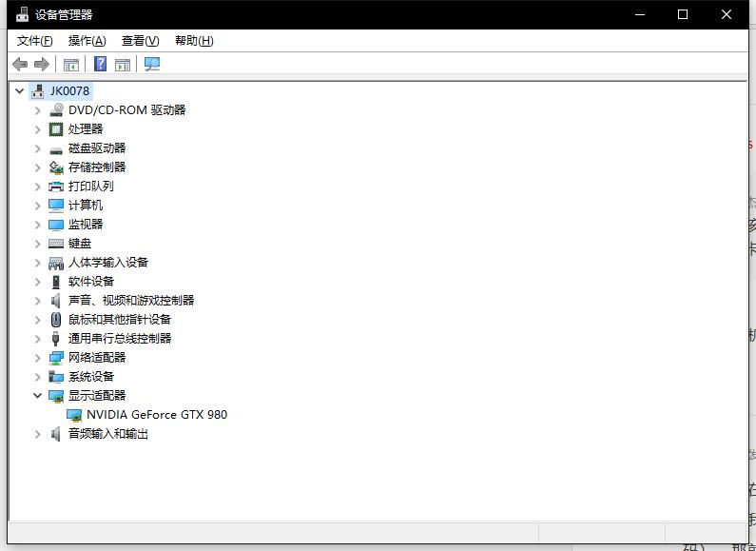Image resolution: width=756 pixels, height=551 pixels.
Task: Expand the 存储控制器 node
Action: [x=38, y=167]
